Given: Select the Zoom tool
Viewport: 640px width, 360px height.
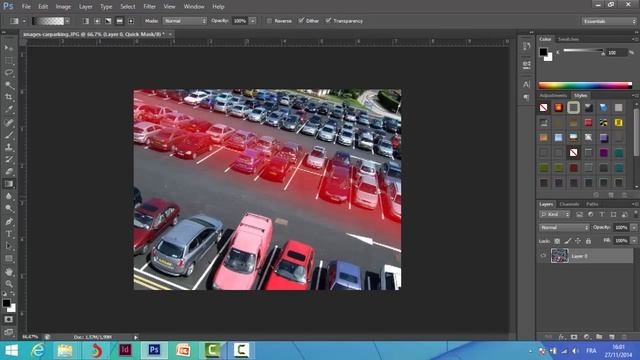Looking at the screenshot, I should pyautogui.click(x=9, y=284).
